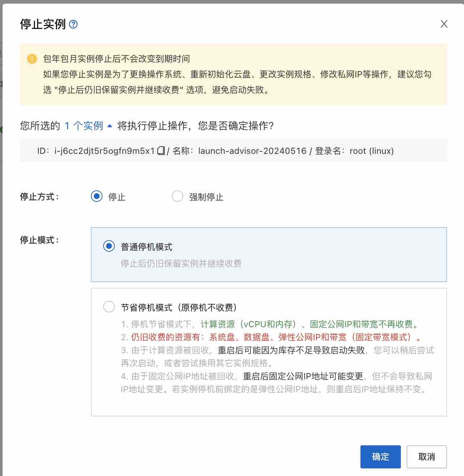Collapse the selected instance list caret
This screenshot has width=464, height=476.
point(110,126)
